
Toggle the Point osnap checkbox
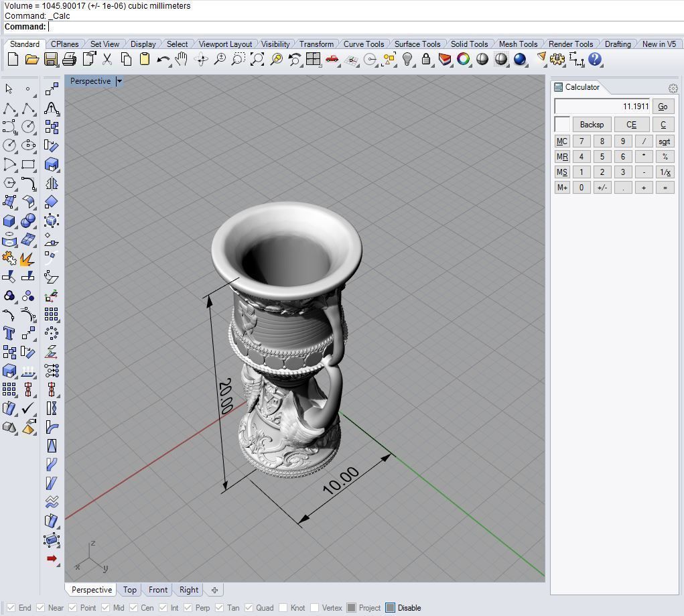tap(73, 608)
